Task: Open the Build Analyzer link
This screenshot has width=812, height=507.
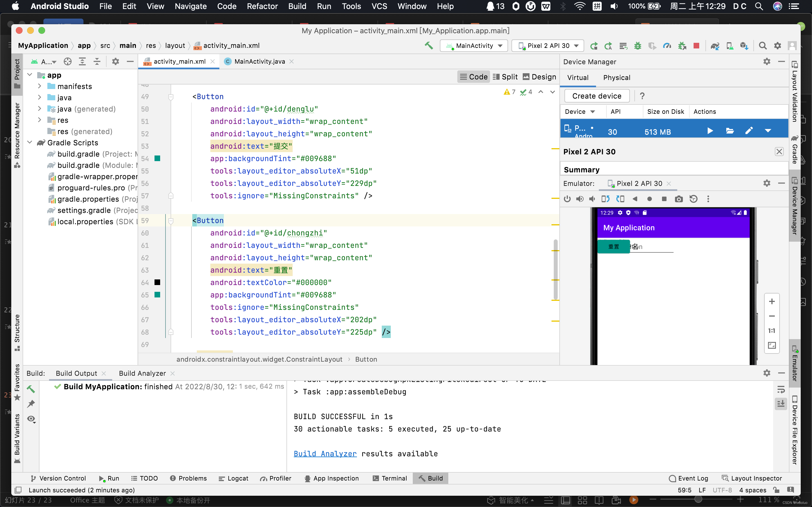Action: pyautogui.click(x=325, y=454)
